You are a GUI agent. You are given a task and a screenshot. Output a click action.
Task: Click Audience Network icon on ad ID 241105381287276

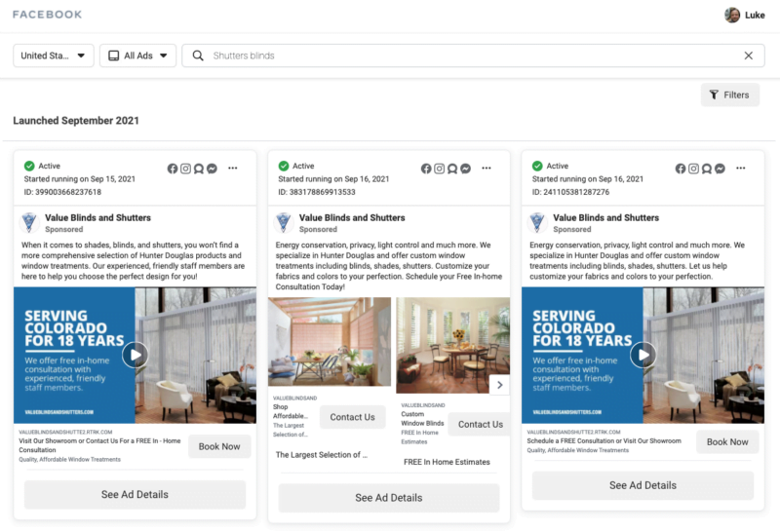click(x=706, y=169)
